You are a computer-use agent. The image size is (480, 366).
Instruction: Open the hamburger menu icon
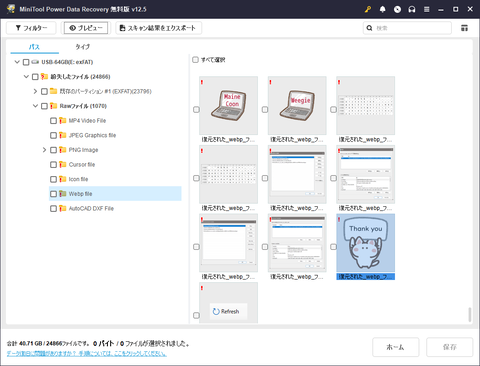(426, 9)
